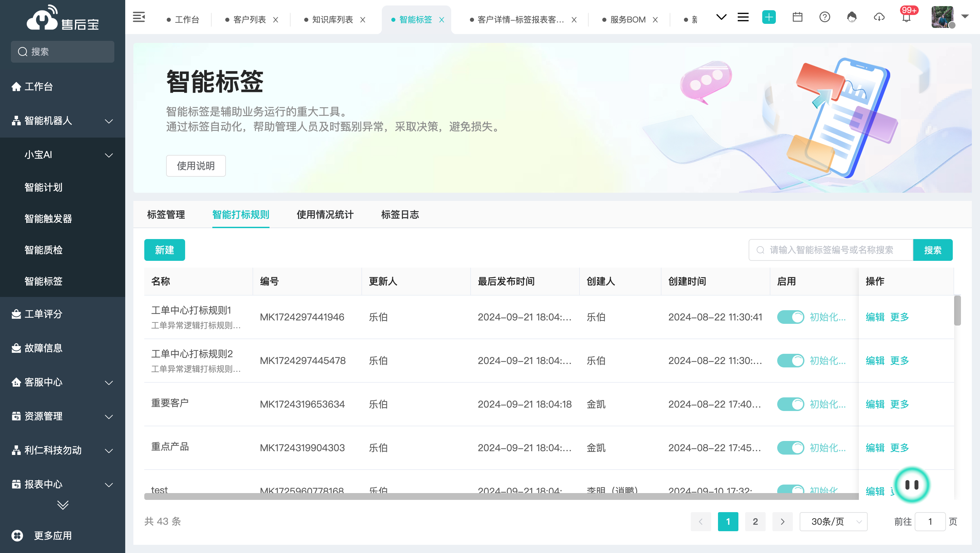Go to page 2
980x553 pixels.
pyautogui.click(x=755, y=521)
